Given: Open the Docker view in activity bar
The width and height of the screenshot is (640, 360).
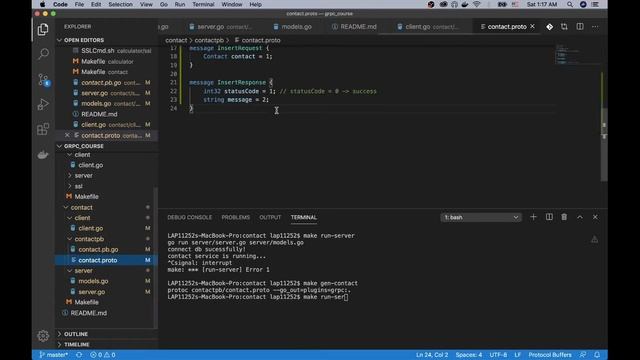Looking at the screenshot, I should [x=43, y=155].
